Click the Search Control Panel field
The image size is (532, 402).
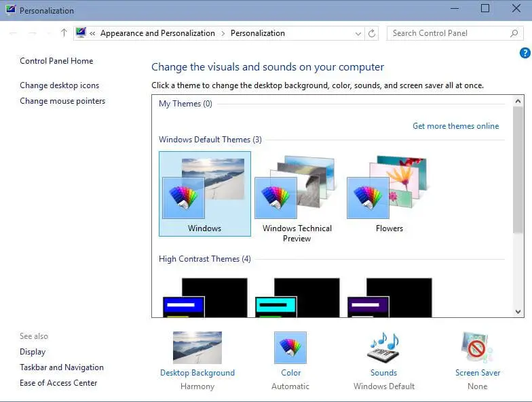pos(455,33)
